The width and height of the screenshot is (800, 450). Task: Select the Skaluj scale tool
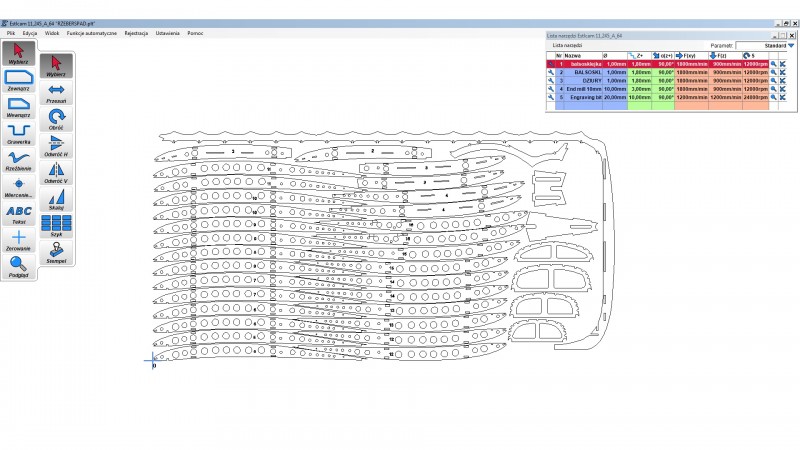tap(56, 199)
